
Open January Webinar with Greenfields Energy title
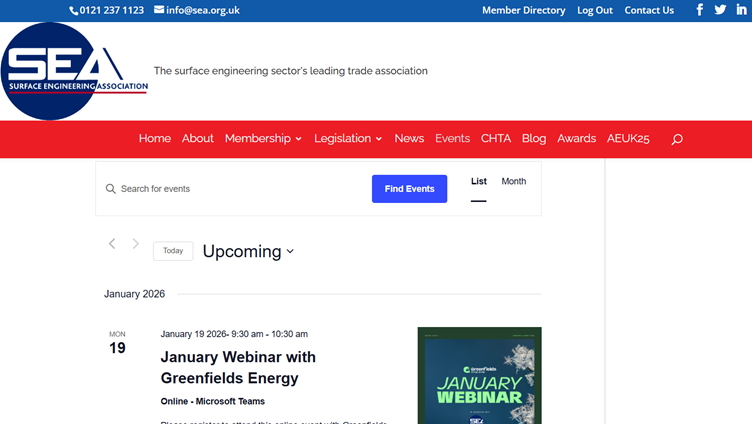[x=238, y=367]
